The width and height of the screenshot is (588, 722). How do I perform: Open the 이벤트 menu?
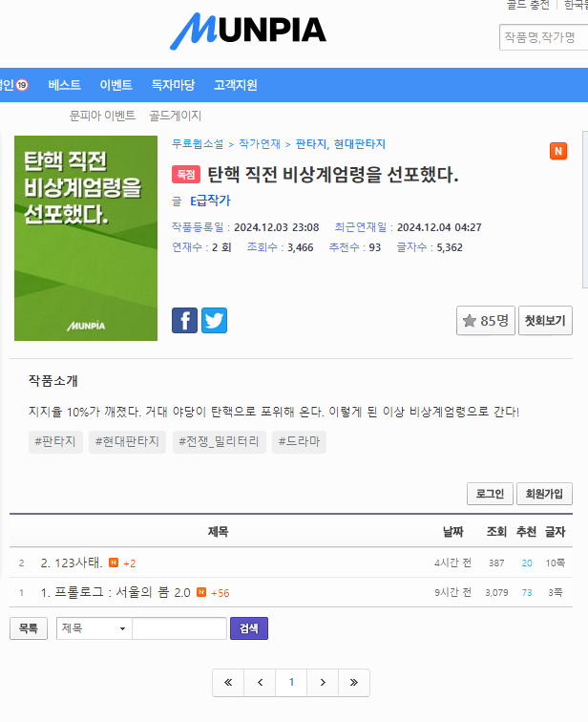[115, 85]
